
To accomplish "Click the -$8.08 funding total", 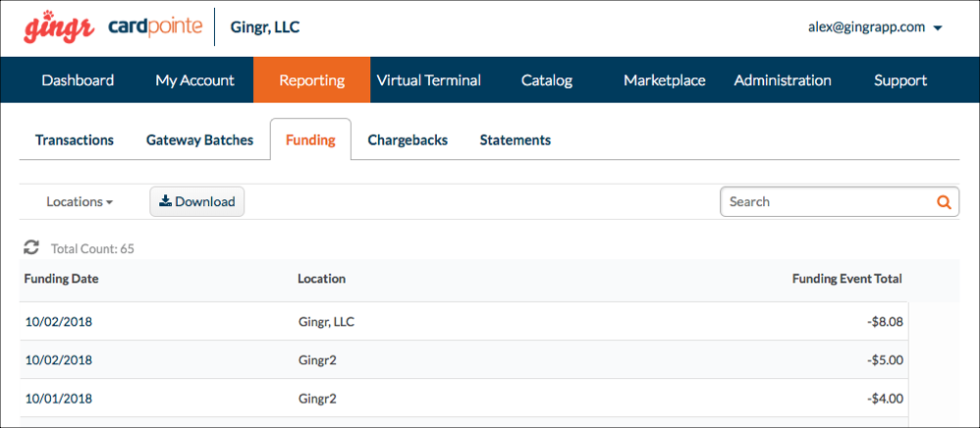I will pyautogui.click(x=885, y=322).
